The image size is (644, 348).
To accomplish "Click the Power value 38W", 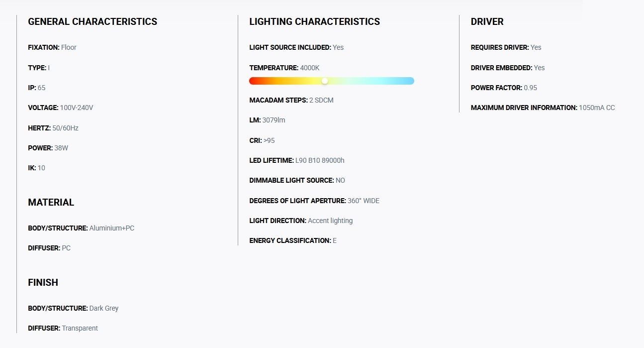I will tap(61, 148).
